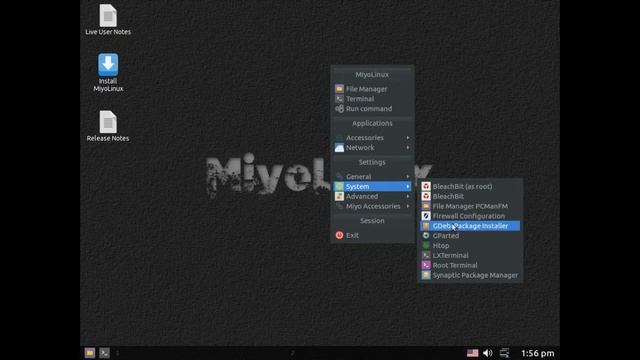Open the Advanced settings entry
The width and height of the screenshot is (640, 360).
point(372,196)
